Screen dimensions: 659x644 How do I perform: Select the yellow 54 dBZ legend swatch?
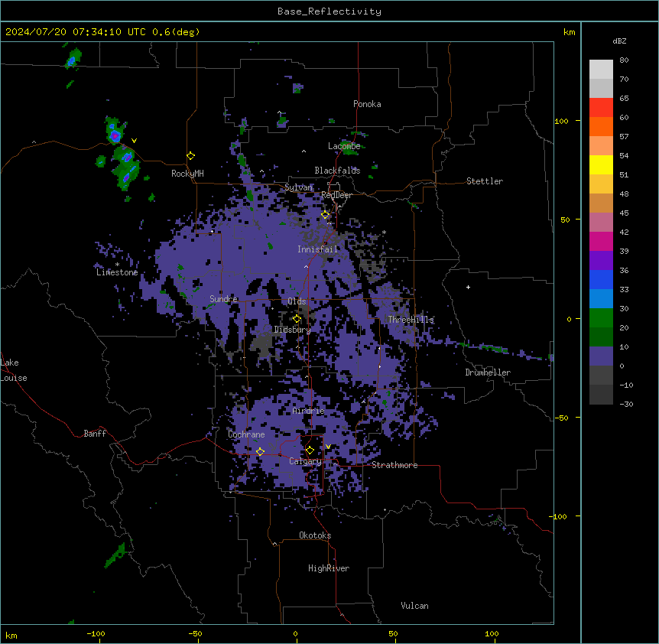click(x=601, y=164)
